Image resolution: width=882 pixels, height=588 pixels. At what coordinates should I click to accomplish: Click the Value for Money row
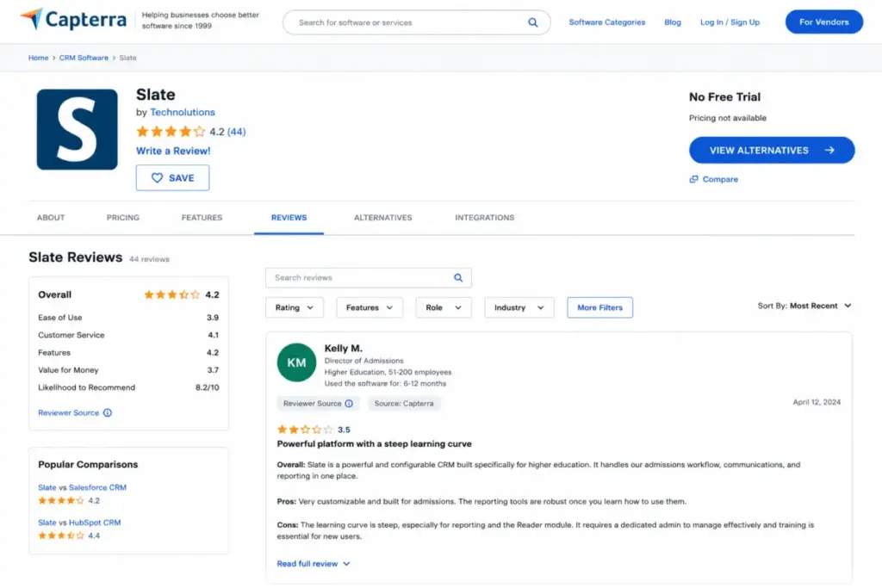pyautogui.click(x=128, y=370)
